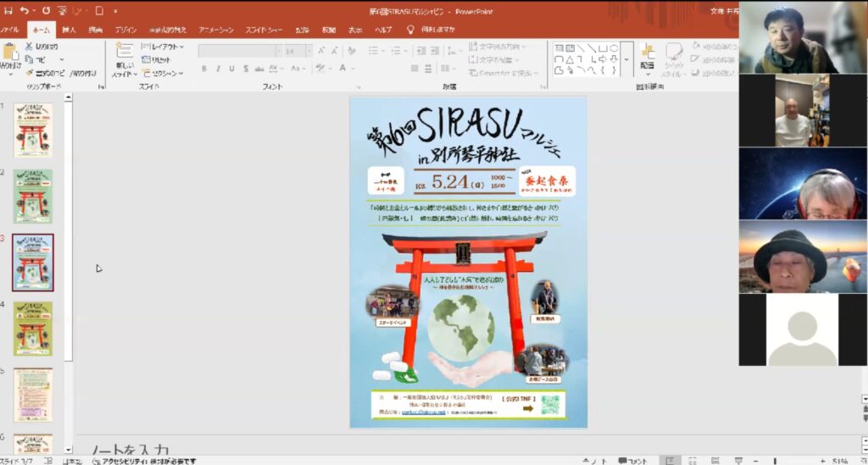Click the Save icon in quick access toolbar

(x=8, y=11)
